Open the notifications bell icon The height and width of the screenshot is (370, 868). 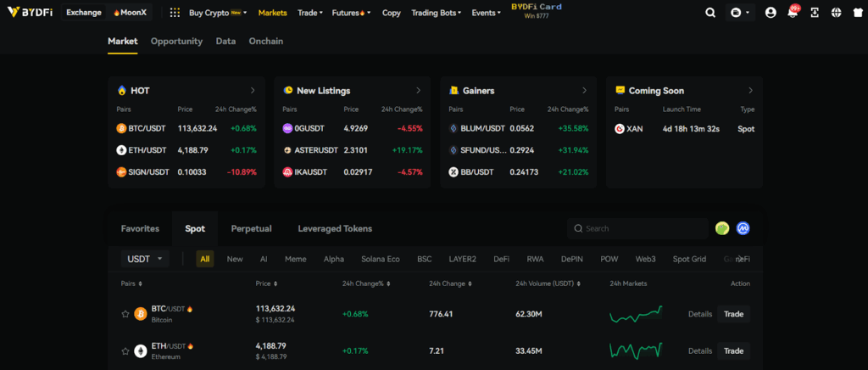point(793,13)
